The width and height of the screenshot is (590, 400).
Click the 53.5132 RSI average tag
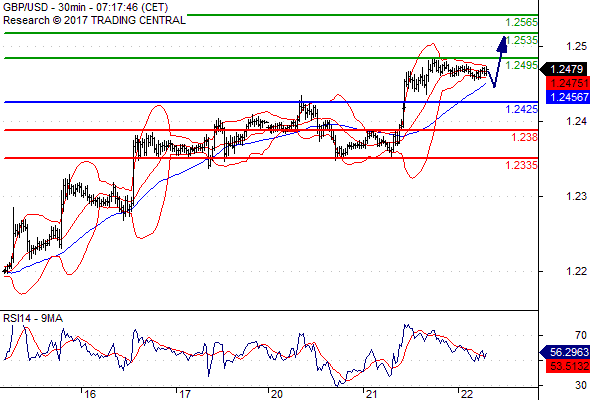pos(568,366)
